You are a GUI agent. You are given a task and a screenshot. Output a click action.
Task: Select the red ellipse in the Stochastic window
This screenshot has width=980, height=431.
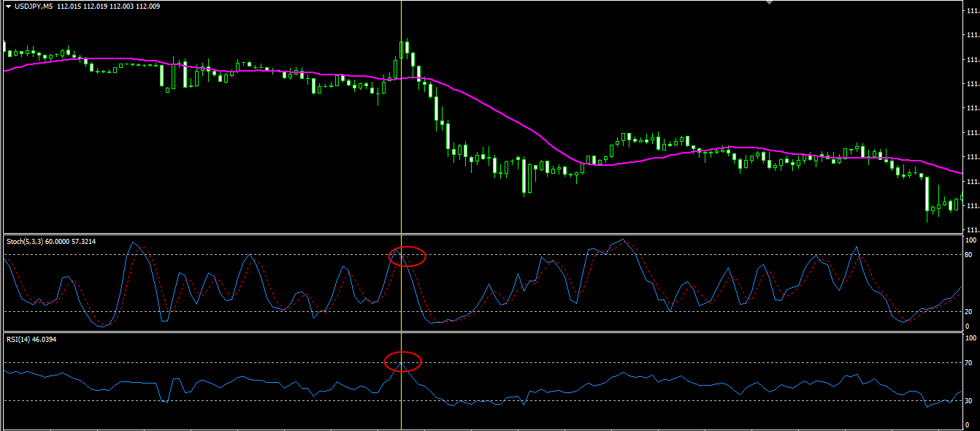click(407, 256)
